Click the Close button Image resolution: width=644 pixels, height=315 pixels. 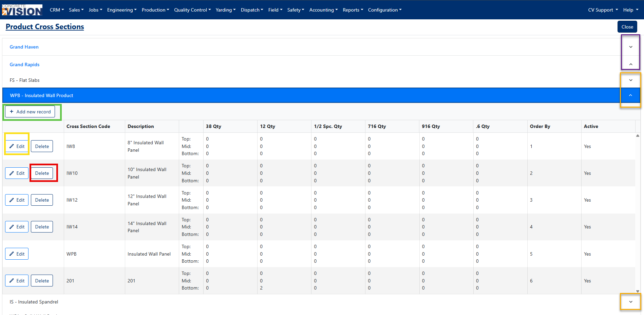click(x=627, y=27)
